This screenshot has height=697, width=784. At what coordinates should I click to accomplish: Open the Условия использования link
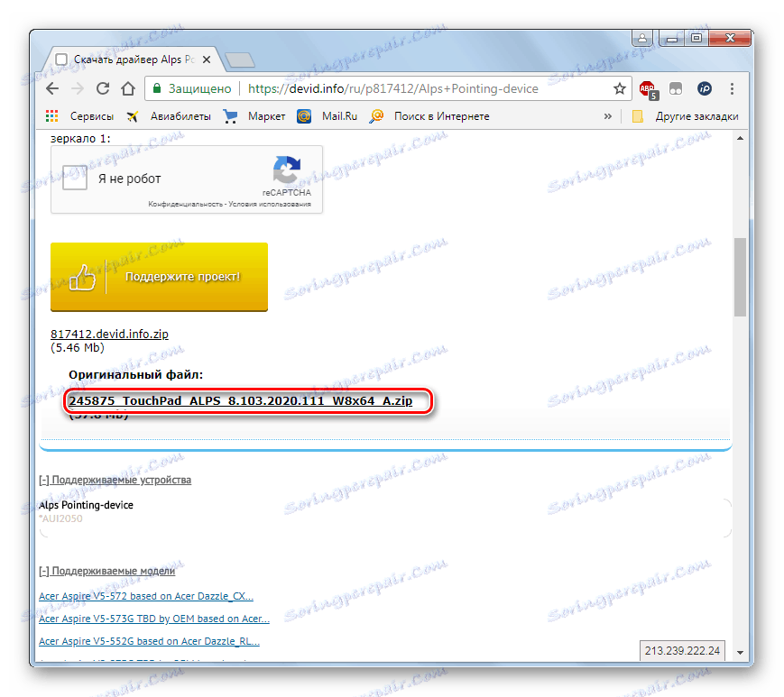[x=270, y=204]
